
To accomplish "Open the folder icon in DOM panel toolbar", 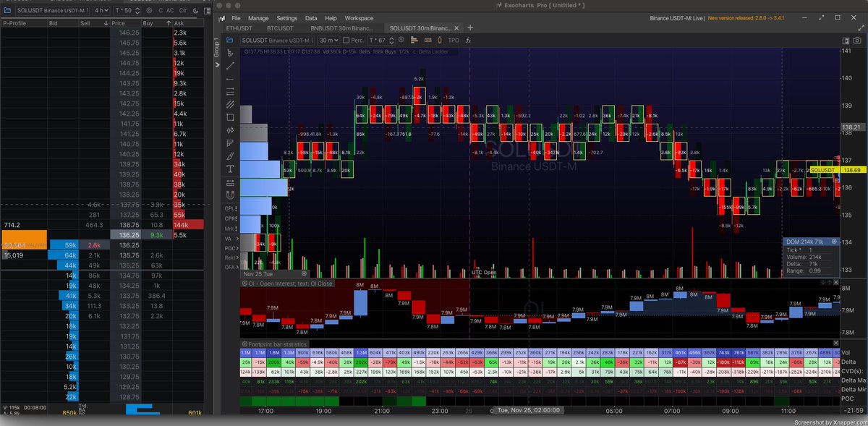I will [7, 10].
